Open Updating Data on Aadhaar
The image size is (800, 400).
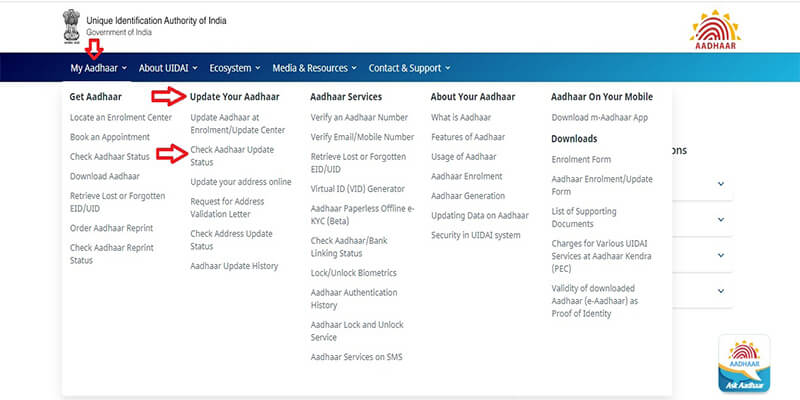click(480, 215)
